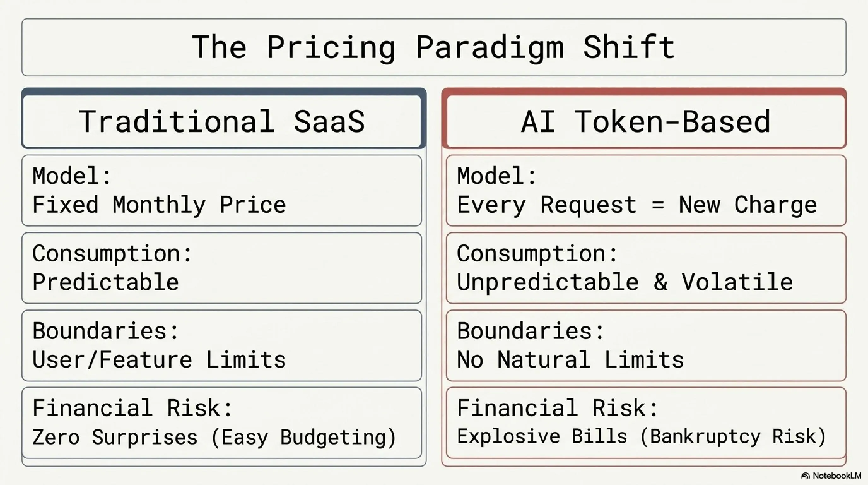The width and height of the screenshot is (868, 485).
Task: Click the Traditional SaaS column header
Action: [222, 122]
